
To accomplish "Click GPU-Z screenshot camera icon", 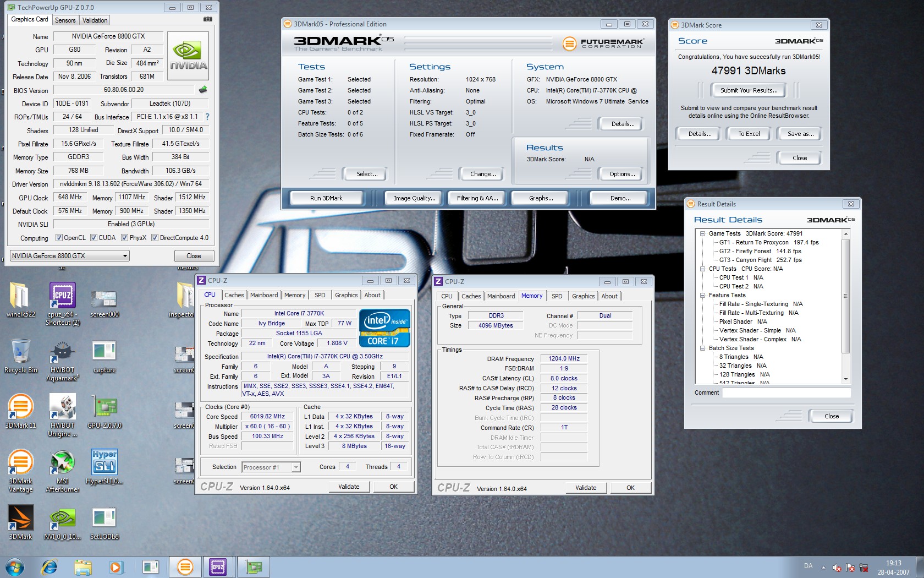I will (x=207, y=19).
